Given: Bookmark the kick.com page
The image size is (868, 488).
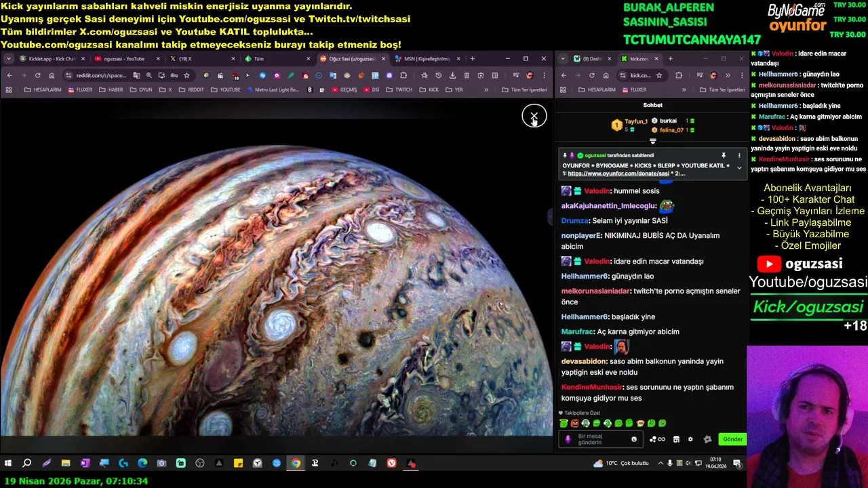Looking at the screenshot, I should (659, 75).
